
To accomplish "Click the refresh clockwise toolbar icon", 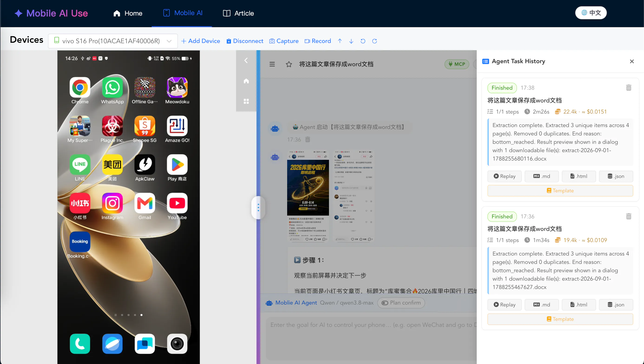I will pyautogui.click(x=374, y=41).
